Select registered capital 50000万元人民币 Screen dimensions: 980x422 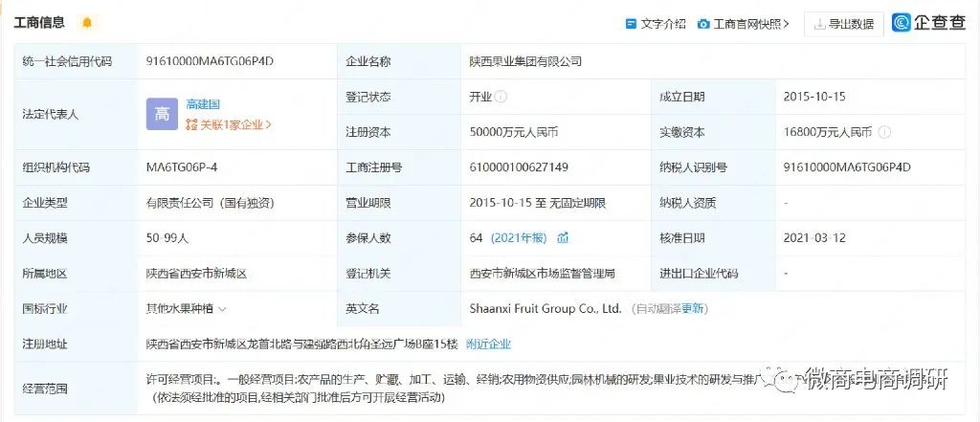(514, 133)
